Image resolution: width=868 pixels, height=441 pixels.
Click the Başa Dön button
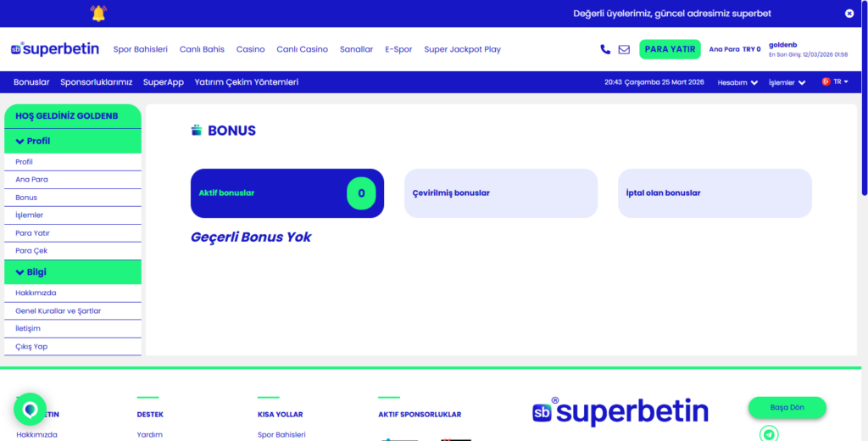point(787,407)
